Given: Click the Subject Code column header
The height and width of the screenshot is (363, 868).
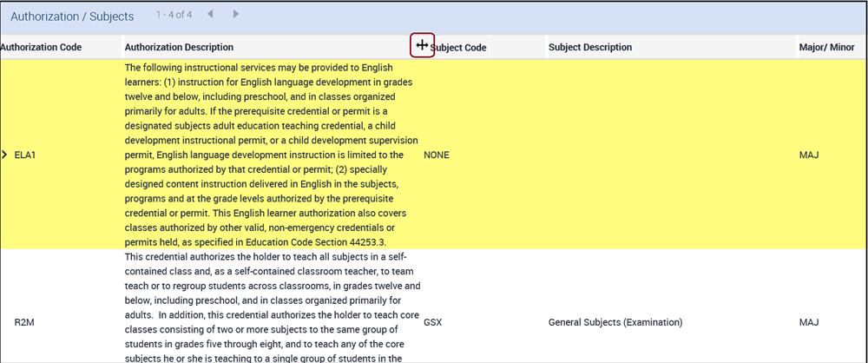Looking at the screenshot, I should pos(458,48).
